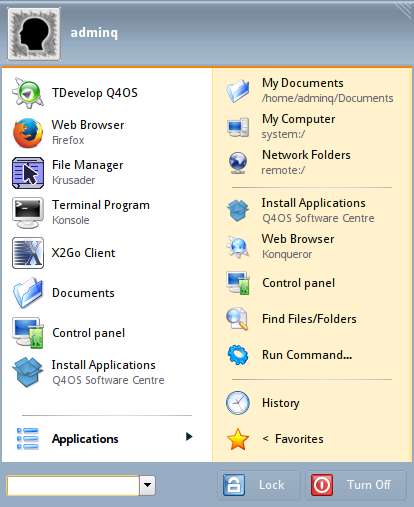Start the X2Go Client icon
This screenshot has height=507, width=414.
[x=28, y=253]
